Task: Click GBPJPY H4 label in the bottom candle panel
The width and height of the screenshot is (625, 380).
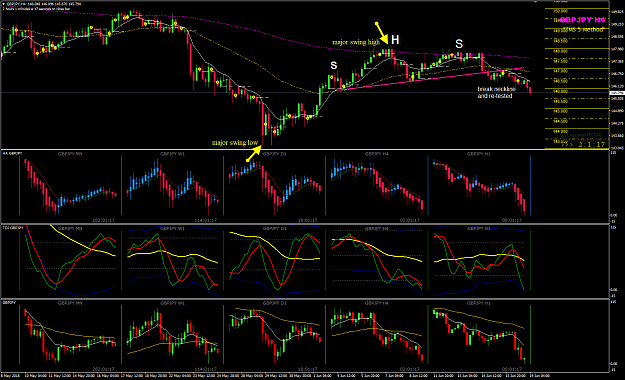Action: pyautogui.click(x=376, y=303)
